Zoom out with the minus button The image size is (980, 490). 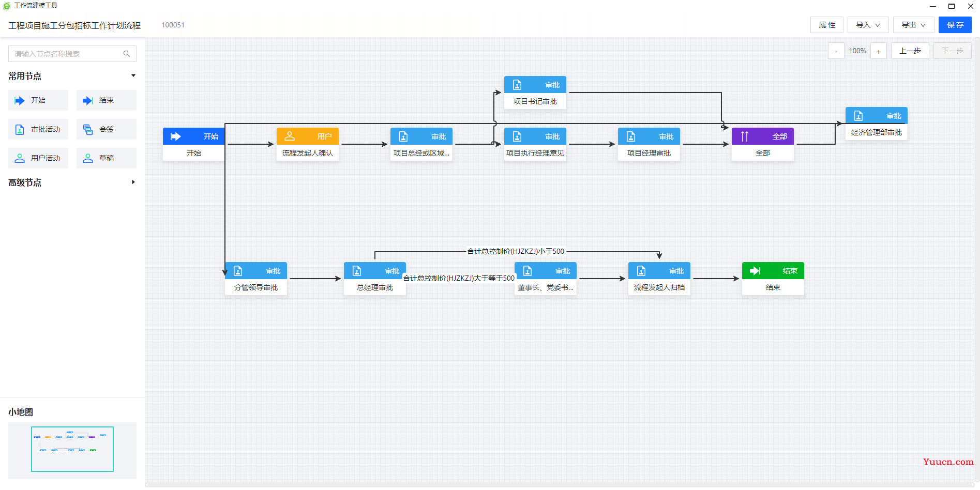pos(836,51)
